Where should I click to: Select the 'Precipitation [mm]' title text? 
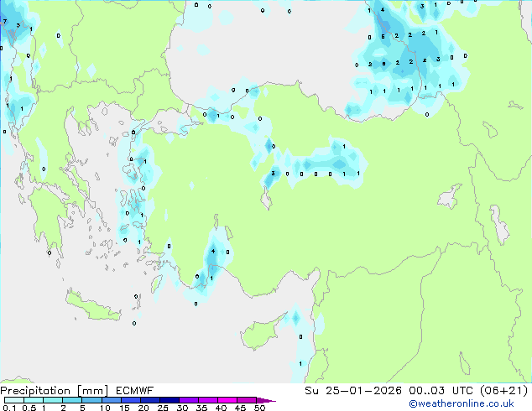point(55,391)
